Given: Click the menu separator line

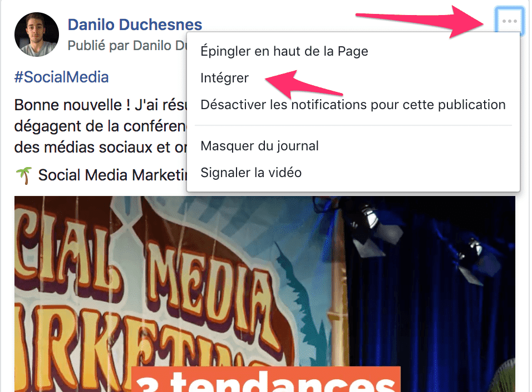Looking at the screenshot, I should [353, 125].
